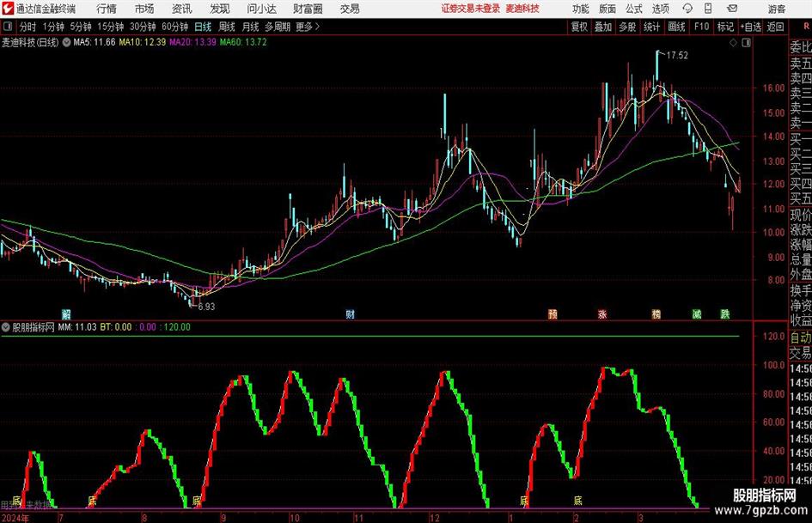The width and height of the screenshot is (812, 523).
Task: Click the customer service headset icon
Action: [687, 9]
